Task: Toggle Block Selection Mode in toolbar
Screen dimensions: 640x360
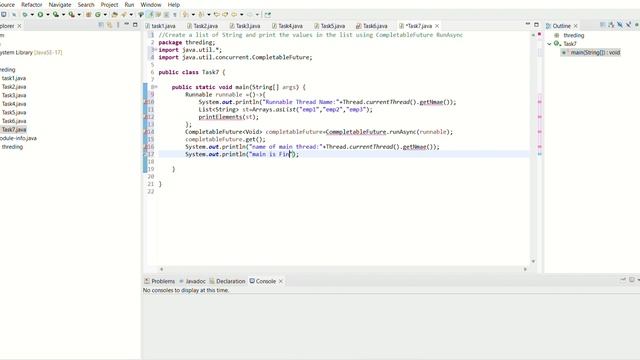Action: 166,14
